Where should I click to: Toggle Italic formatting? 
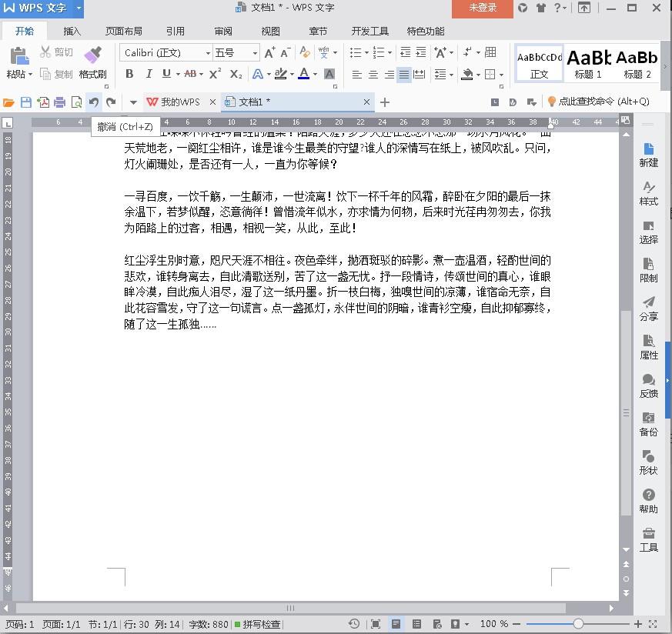[148, 74]
